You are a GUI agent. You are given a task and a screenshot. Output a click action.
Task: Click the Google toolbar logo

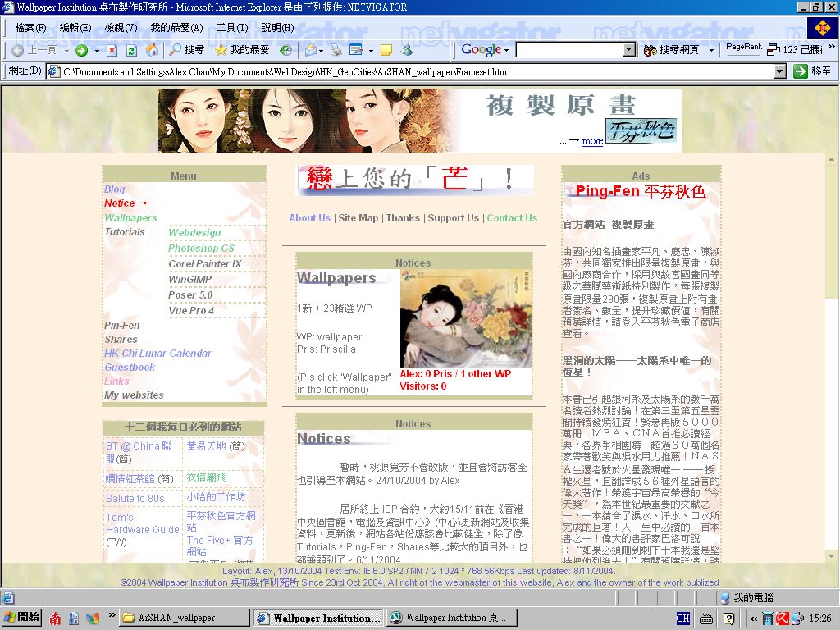(481, 50)
